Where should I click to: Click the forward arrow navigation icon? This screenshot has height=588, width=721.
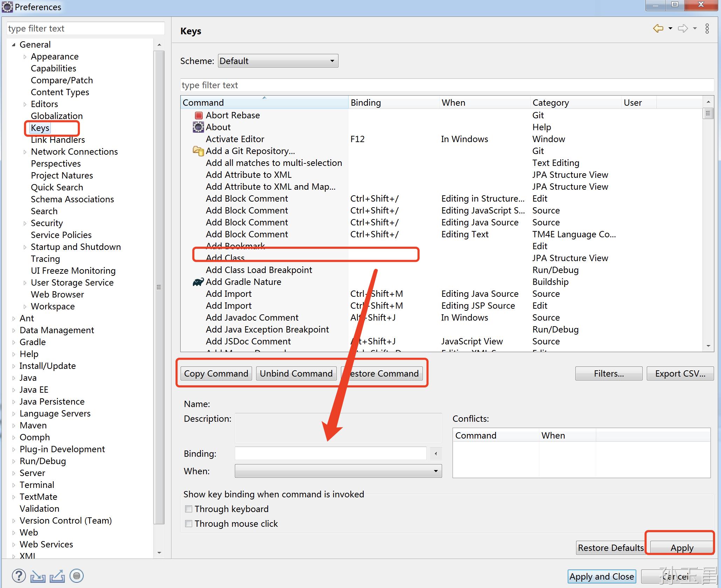point(683,28)
